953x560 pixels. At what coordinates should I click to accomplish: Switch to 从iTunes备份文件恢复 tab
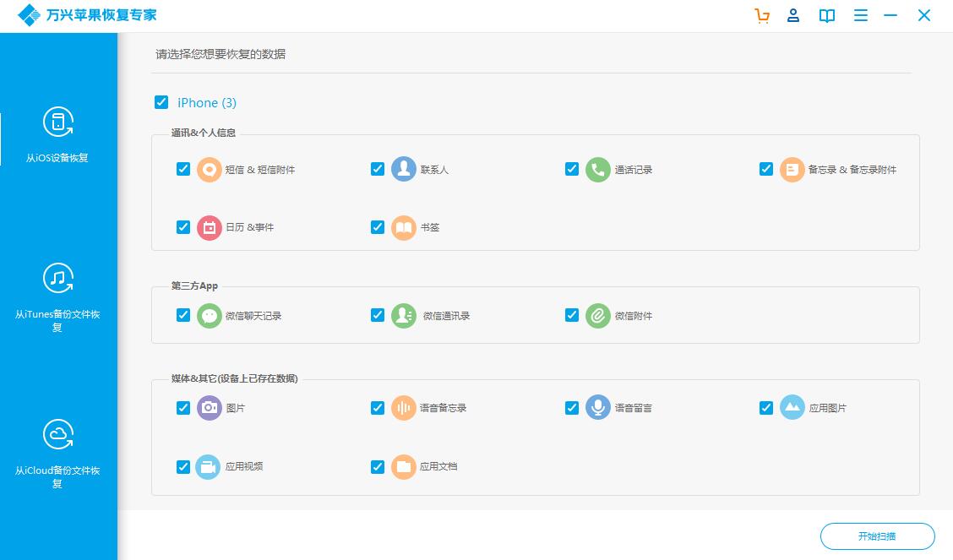click(x=57, y=296)
